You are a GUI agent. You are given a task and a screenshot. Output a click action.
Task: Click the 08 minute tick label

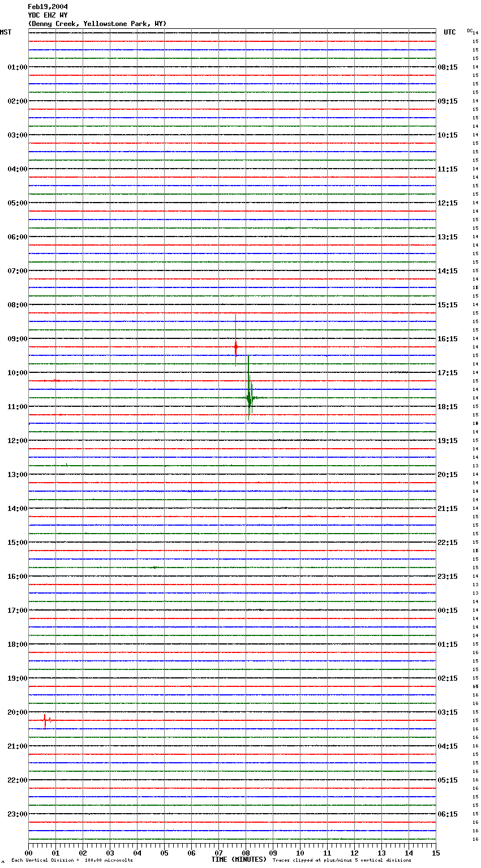[x=246, y=853]
